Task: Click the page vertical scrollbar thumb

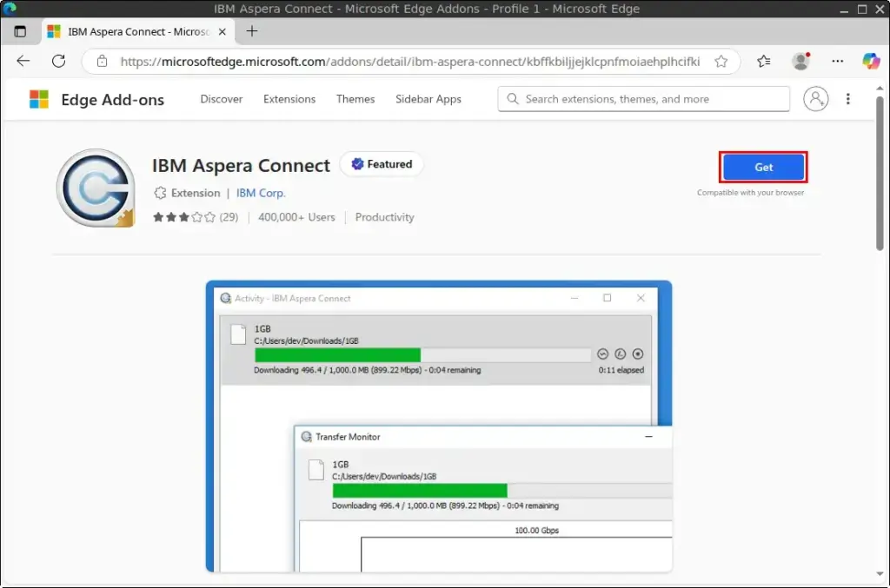Action: point(880,174)
